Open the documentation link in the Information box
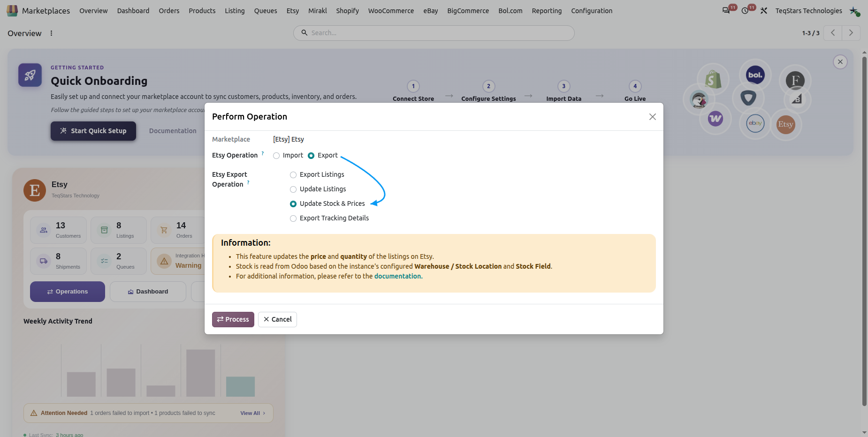Viewport: 868px width, 437px height. pos(398,276)
